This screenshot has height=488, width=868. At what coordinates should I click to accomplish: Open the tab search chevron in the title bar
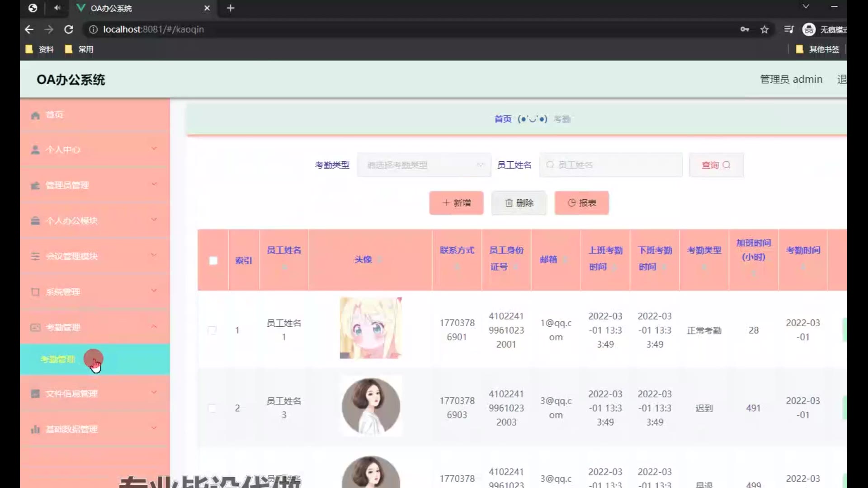[806, 6]
